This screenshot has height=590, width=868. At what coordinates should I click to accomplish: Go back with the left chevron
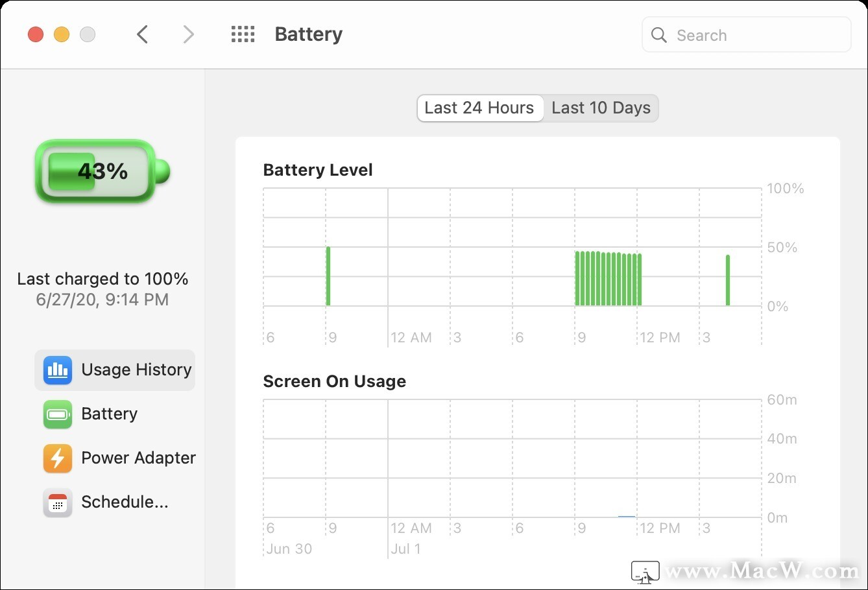coord(143,34)
